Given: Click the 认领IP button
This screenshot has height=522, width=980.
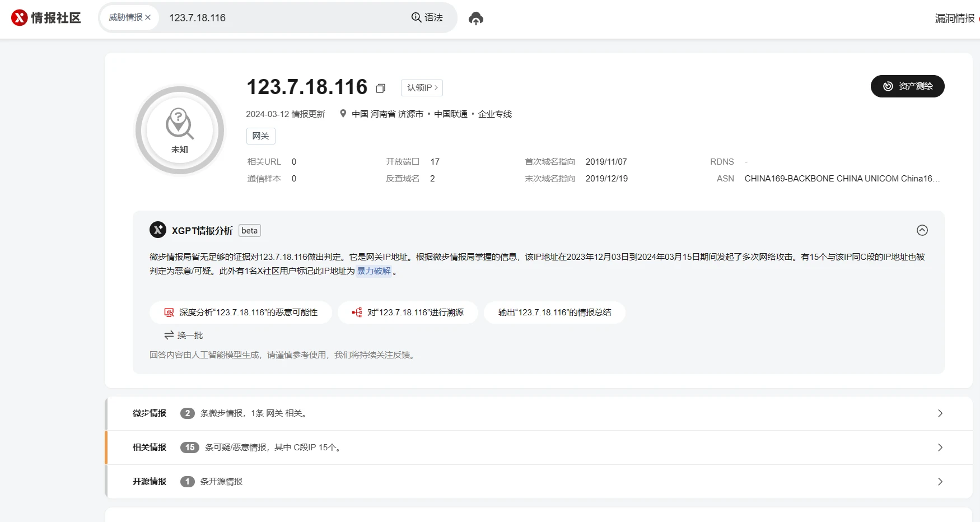Looking at the screenshot, I should click(422, 88).
